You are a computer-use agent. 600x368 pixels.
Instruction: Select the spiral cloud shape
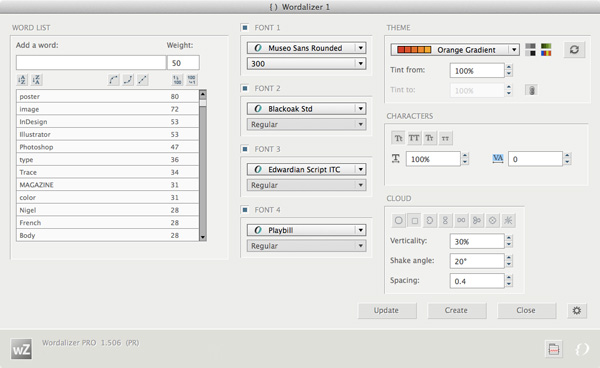pyautogui.click(x=430, y=220)
